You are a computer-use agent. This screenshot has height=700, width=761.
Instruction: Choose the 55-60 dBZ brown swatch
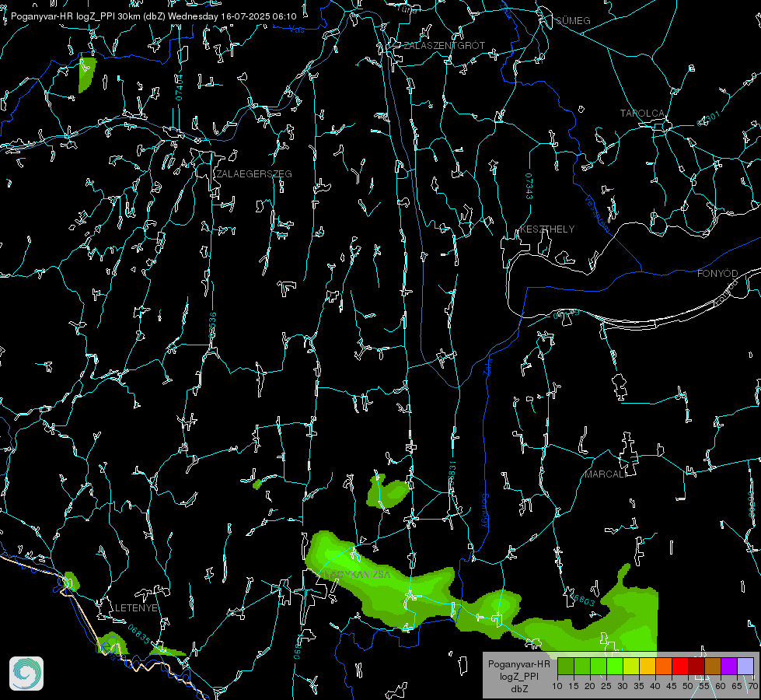(713, 666)
